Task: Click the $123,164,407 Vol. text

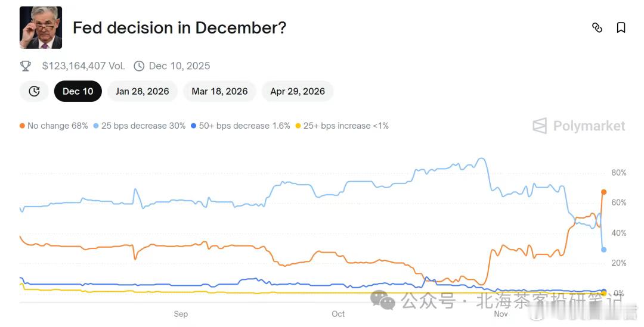Action: (x=83, y=66)
